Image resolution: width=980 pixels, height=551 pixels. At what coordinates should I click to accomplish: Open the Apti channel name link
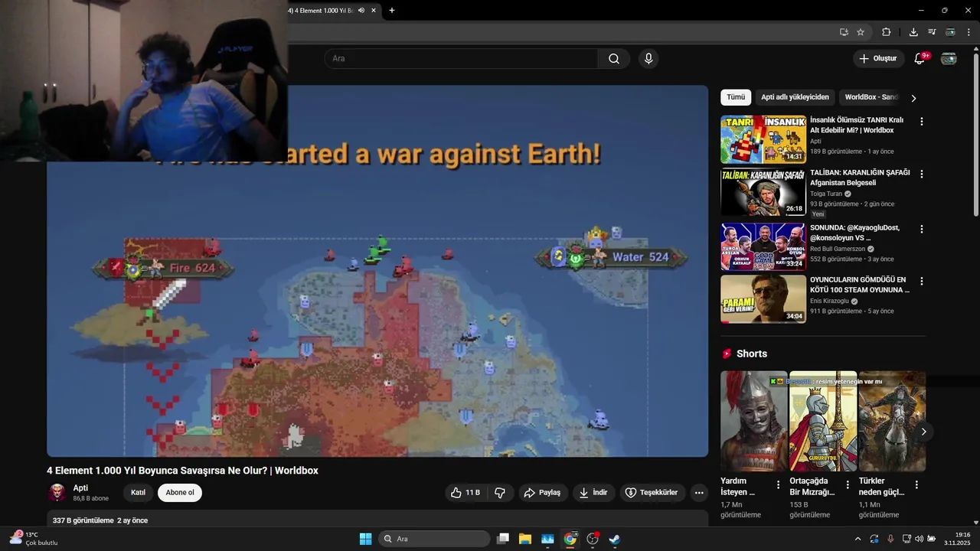[x=80, y=488]
